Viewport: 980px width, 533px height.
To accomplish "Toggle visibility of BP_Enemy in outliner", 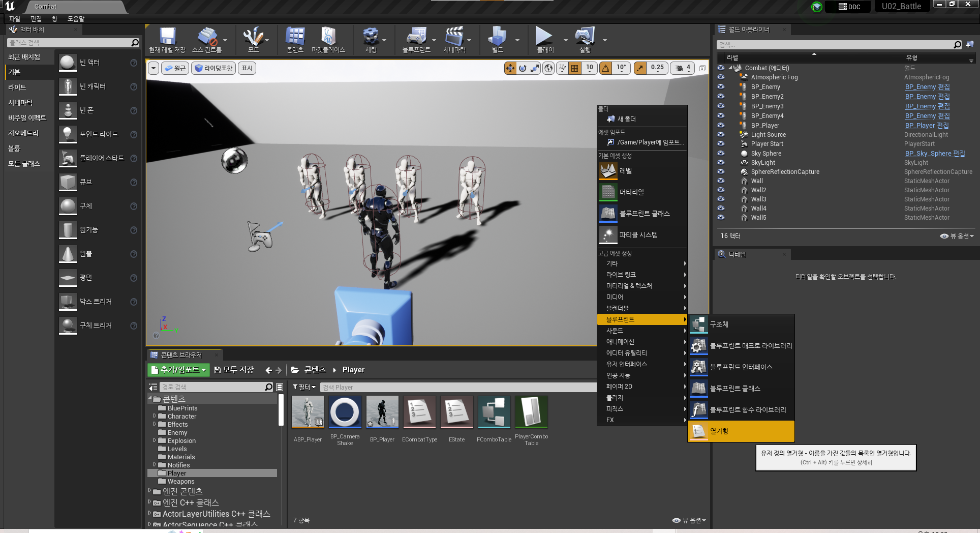I will click(x=721, y=86).
